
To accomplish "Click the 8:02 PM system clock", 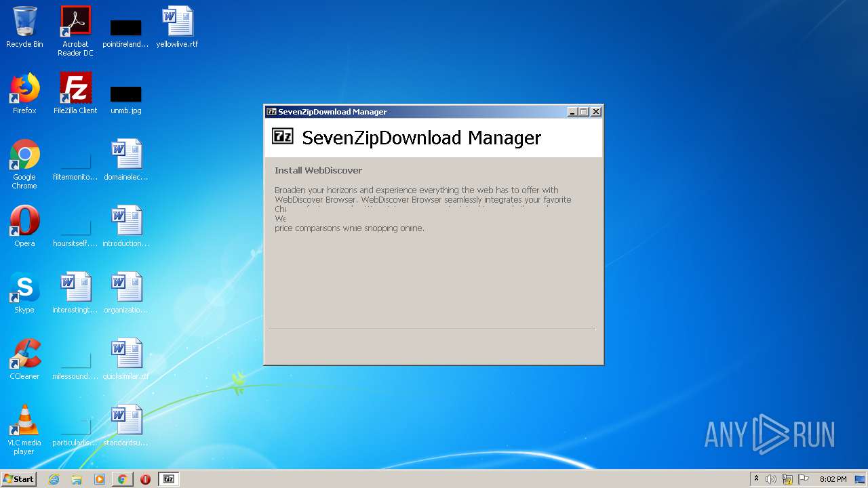I will (x=833, y=479).
